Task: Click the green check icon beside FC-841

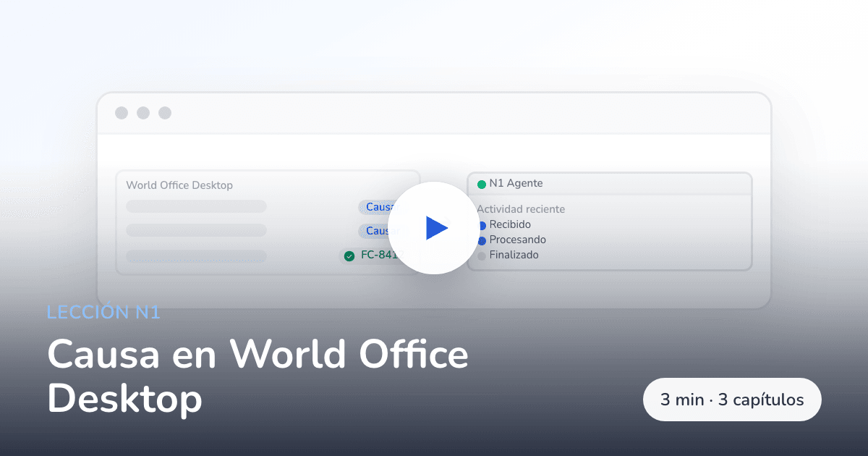Action: pyautogui.click(x=349, y=256)
